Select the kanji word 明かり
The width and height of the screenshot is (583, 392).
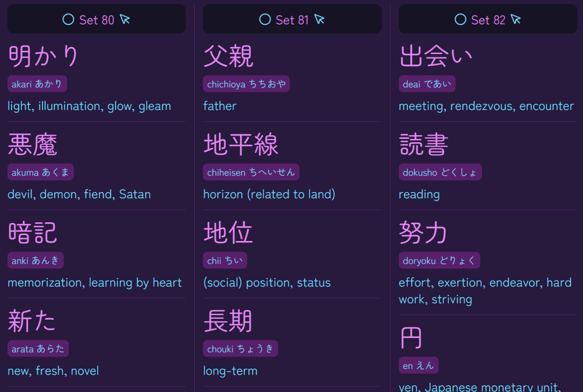coord(43,56)
